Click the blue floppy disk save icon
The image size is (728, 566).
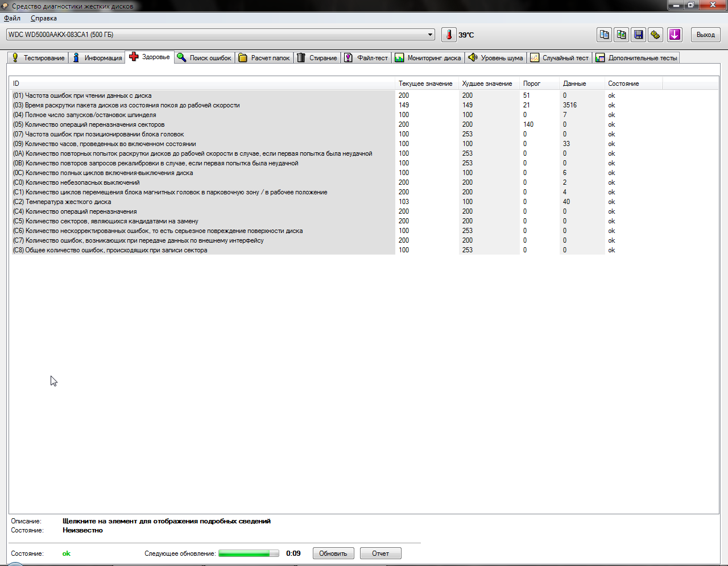point(639,35)
